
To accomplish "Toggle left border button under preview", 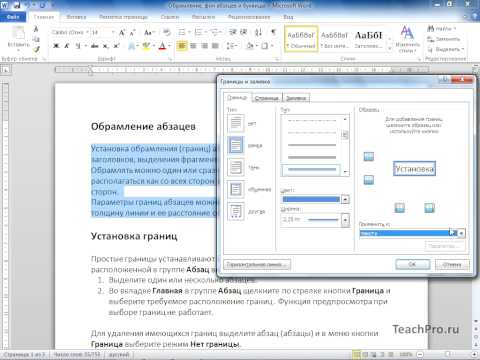I will click(400, 208).
